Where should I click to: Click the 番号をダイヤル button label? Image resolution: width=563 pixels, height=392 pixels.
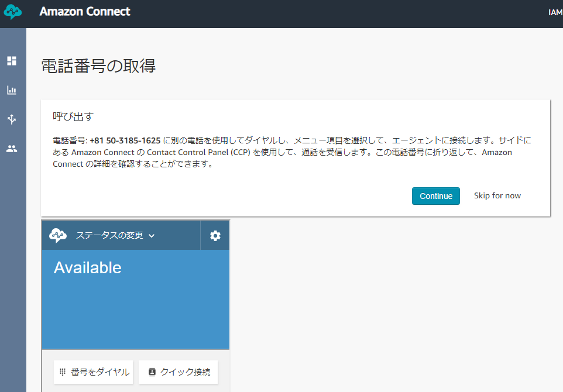coord(100,372)
